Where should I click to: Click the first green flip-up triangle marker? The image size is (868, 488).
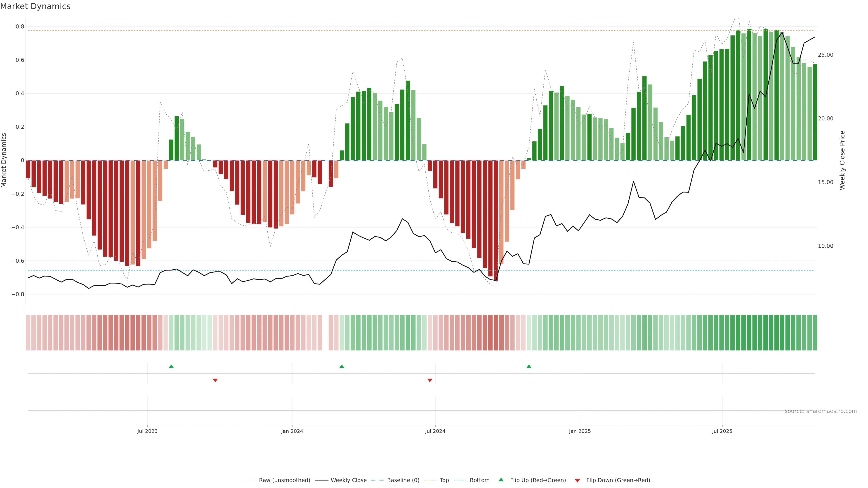(171, 366)
